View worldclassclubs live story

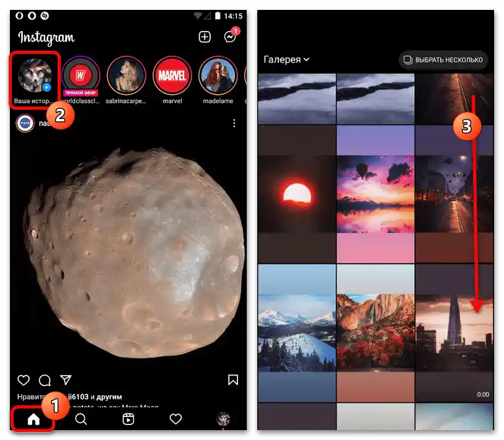(81, 76)
